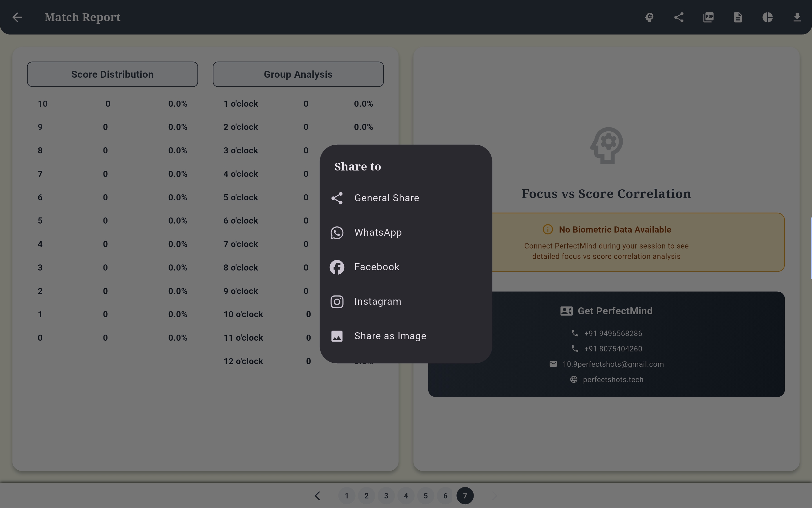This screenshot has height=508, width=812.
Task: Open the pie chart icon in toolbar
Action: point(767,17)
